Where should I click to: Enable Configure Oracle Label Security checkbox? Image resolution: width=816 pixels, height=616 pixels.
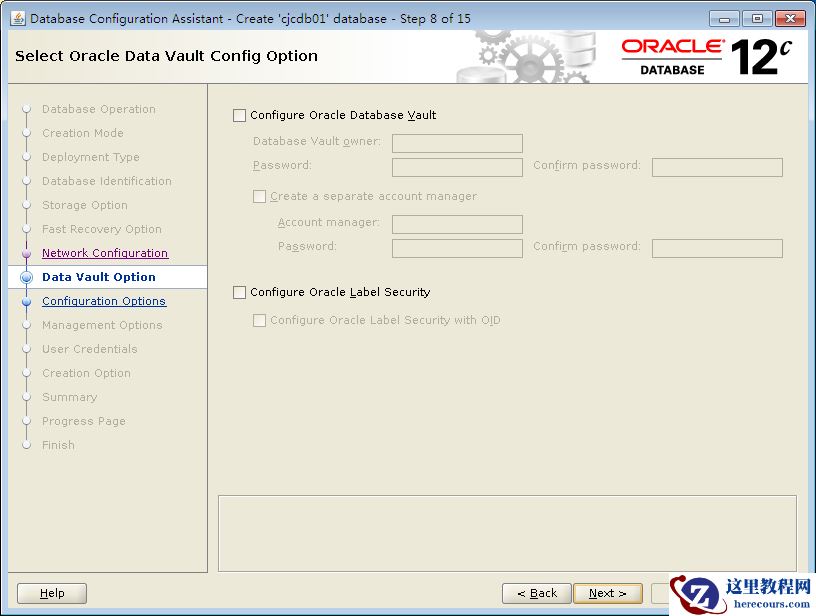(x=239, y=292)
